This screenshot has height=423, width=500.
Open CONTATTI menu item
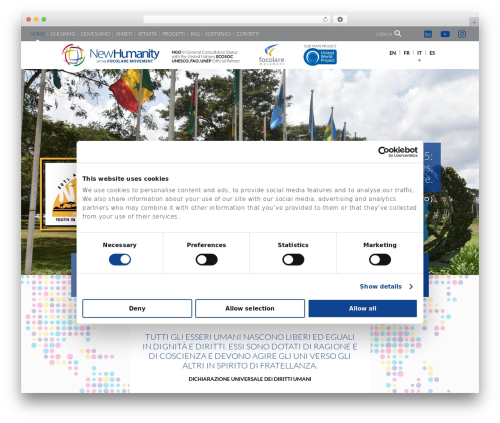point(248,34)
